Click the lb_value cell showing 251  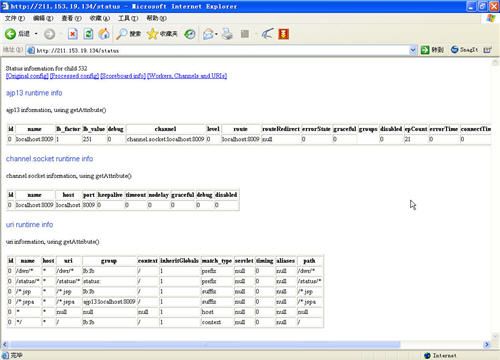click(x=94, y=139)
